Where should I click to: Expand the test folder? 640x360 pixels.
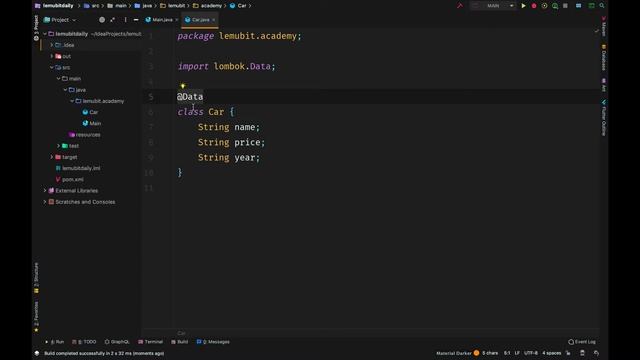(x=58, y=146)
